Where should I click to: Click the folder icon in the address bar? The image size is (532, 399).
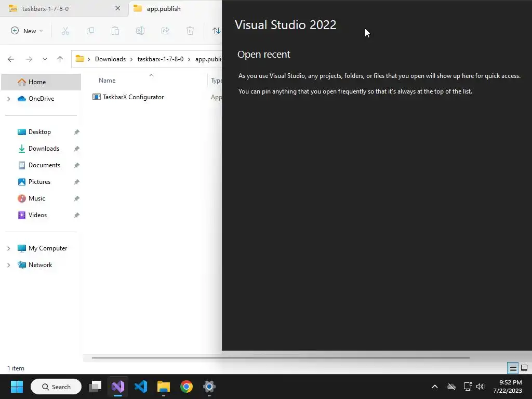(x=79, y=59)
